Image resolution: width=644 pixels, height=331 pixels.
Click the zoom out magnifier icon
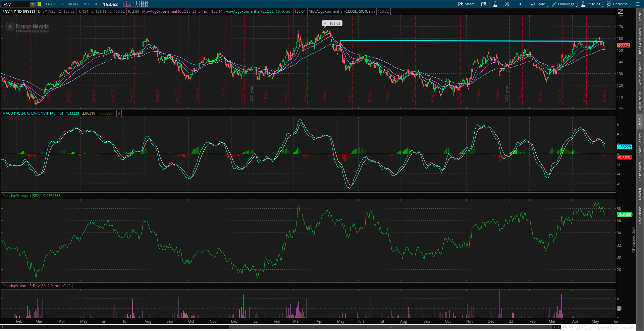pyautogui.click(x=585, y=327)
